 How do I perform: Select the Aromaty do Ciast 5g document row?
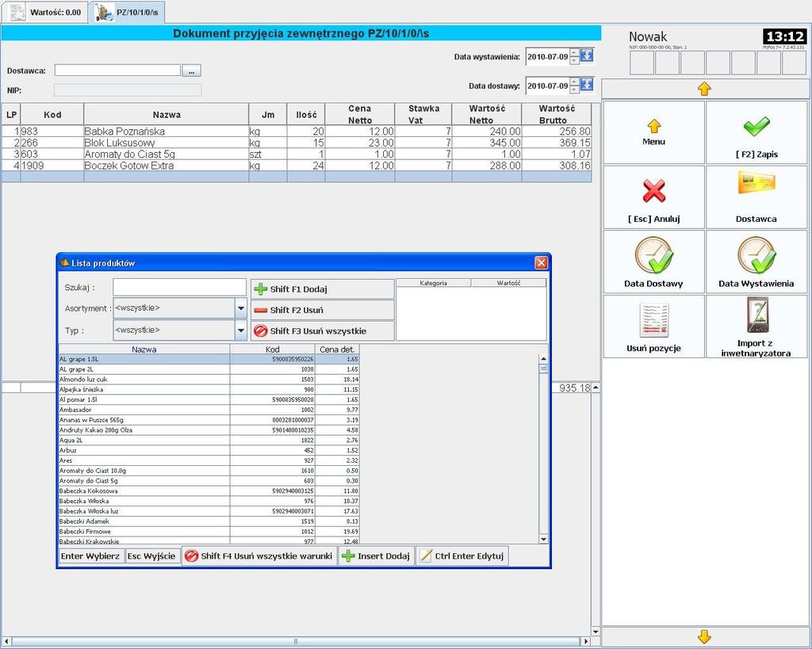297,155
